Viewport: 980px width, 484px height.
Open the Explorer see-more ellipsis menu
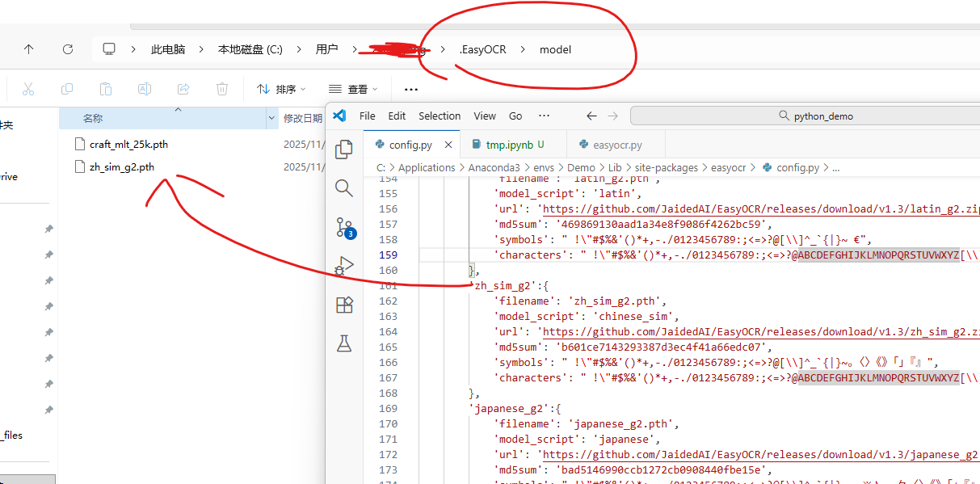[411, 90]
